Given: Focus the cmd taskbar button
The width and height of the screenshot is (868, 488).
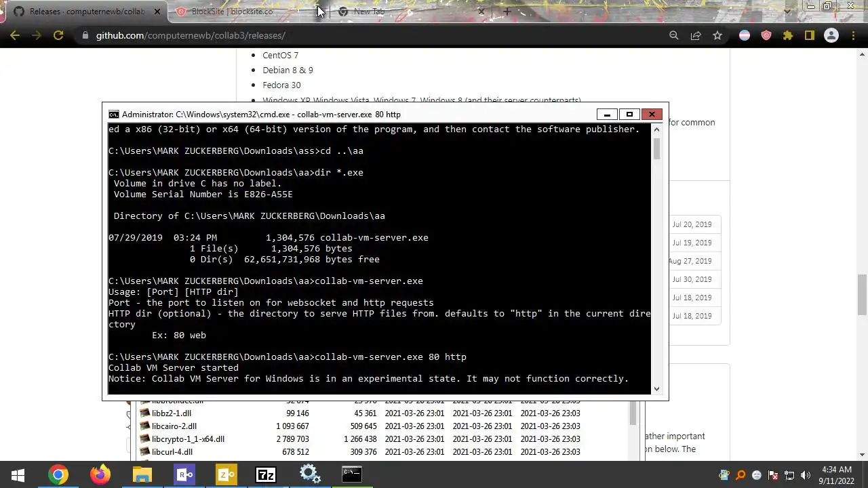Looking at the screenshot, I should (351, 475).
